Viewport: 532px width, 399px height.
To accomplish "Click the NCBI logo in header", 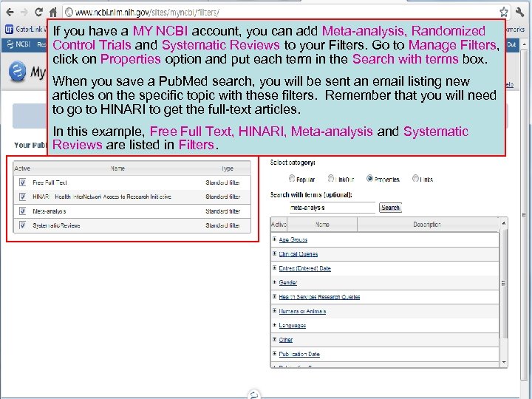I will tap(18, 44).
